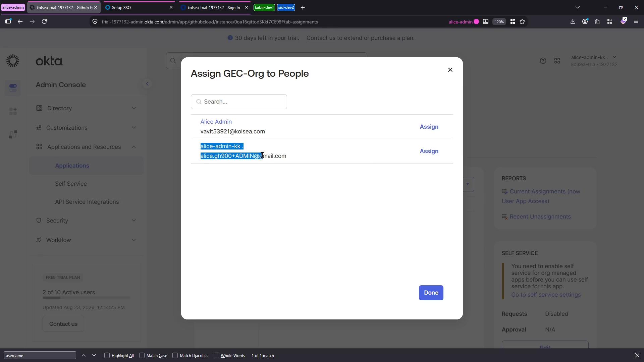Expand the Workflow section
Screen dimensions: 644x362
[87, 240]
